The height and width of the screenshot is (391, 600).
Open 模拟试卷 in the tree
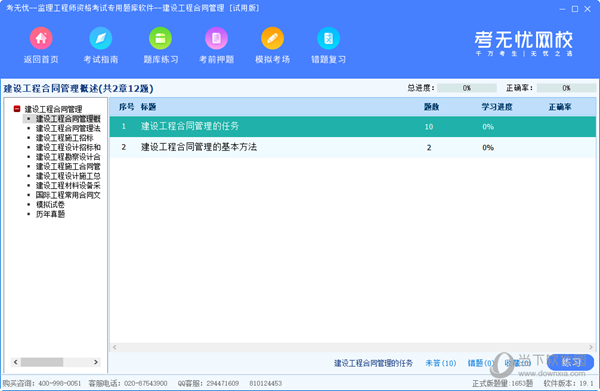50,205
